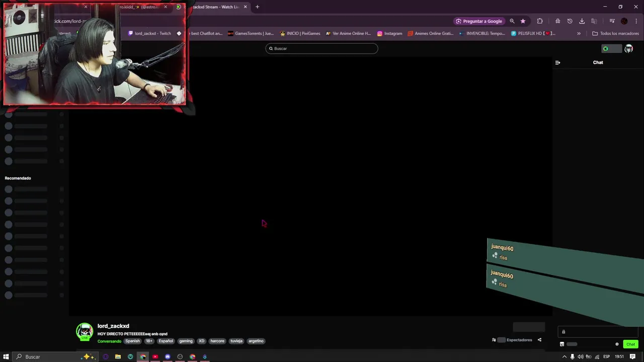Image resolution: width=644 pixels, height=362 pixels.
Task: Click the locked chat message input box
Action: 598,332
